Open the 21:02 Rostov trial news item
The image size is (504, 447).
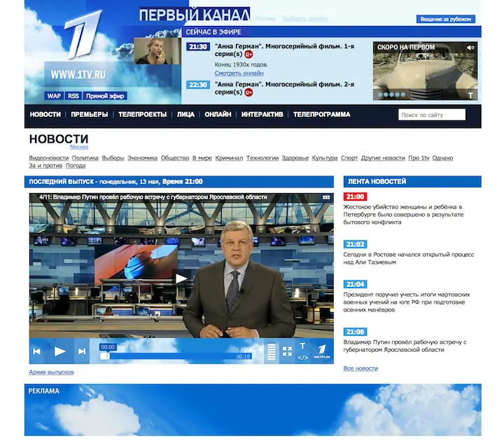(x=409, y=258)
